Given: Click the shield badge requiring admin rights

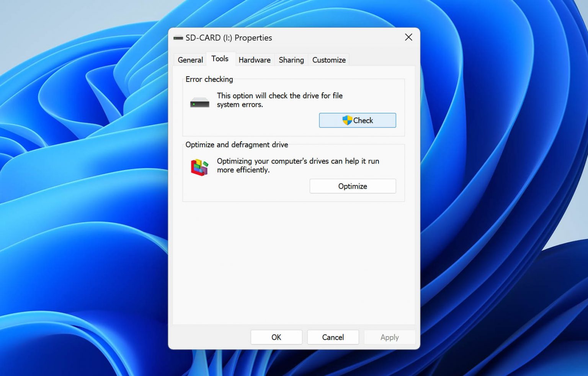Looking at the screenshot, I should point(348,120).
